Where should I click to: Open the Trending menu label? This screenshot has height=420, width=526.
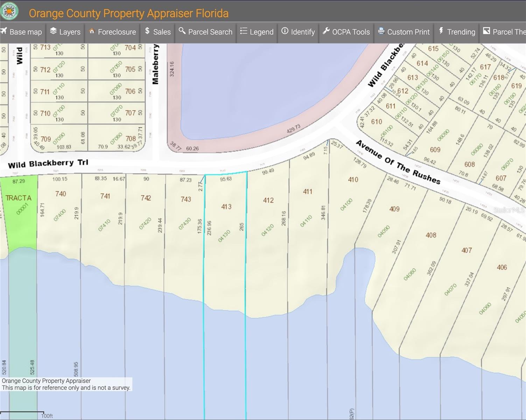click(x=461, y=32)
